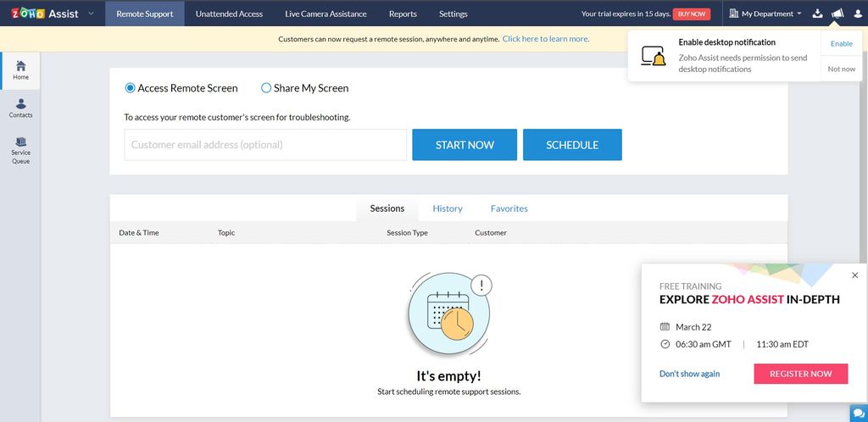Switch to the Favorites tab
Viewport: 868px width, 422px height.
pos(509,208)
